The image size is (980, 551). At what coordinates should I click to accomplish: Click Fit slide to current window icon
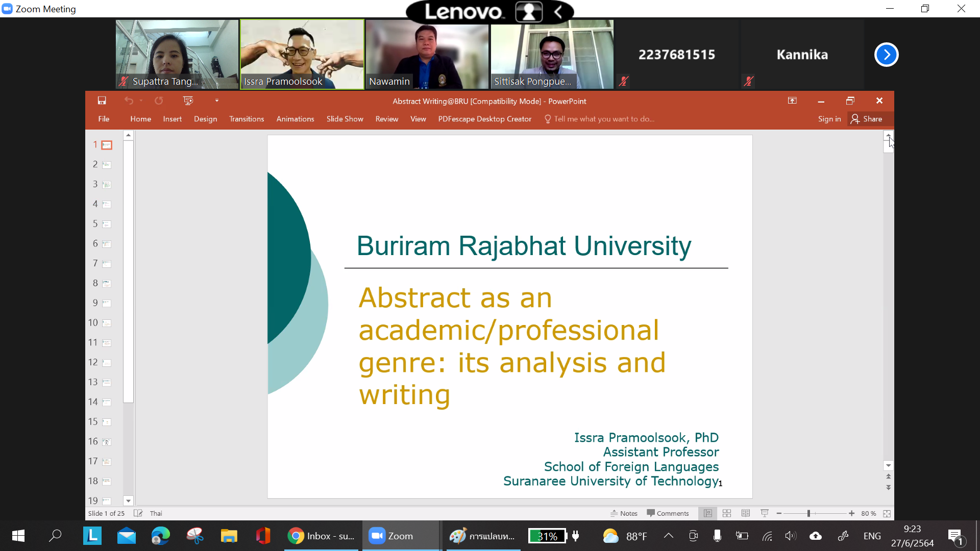[887, 513]
